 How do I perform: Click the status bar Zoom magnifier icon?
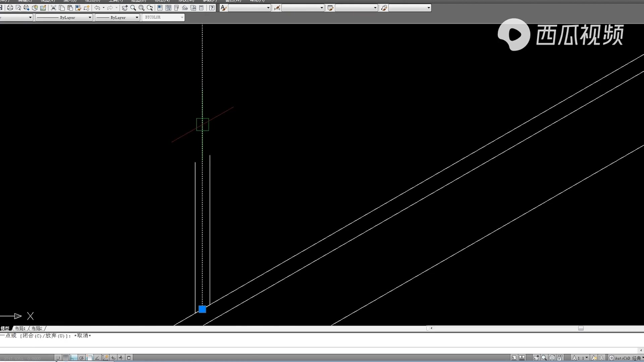point(544,358)
